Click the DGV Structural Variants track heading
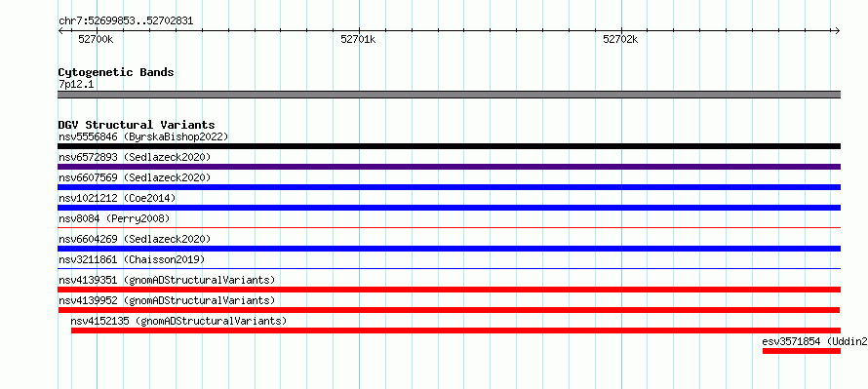The width and height of the screenshot is (868, 389). 137,125
